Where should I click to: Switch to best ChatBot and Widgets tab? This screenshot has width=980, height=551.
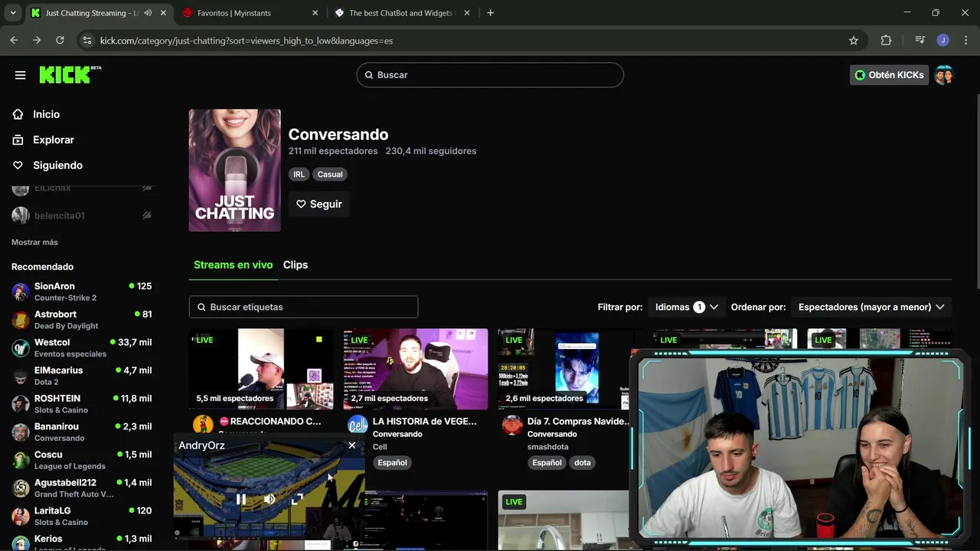coord(402,13)
